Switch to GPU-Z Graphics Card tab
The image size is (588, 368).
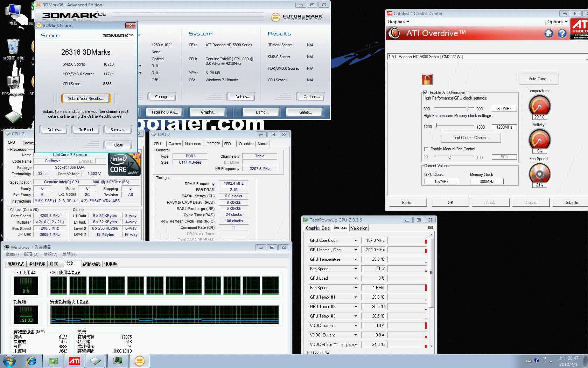[x=317, y=228]
